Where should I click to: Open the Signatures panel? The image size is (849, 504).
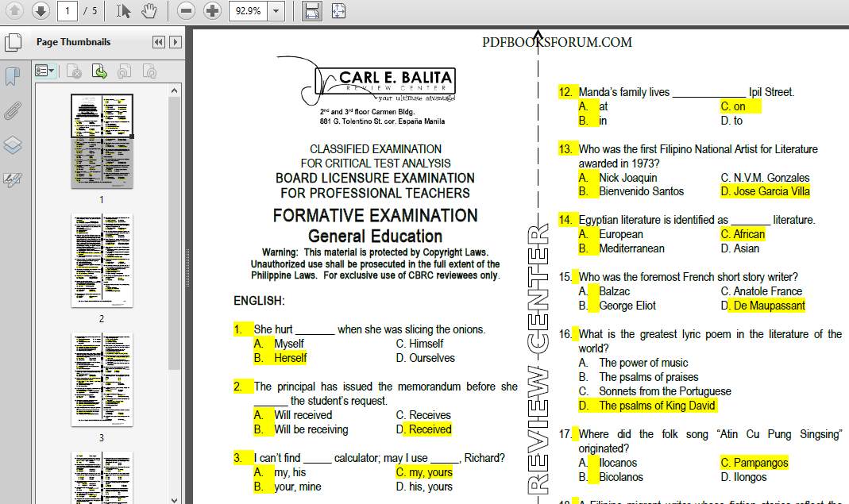click(x=13, y=179)
